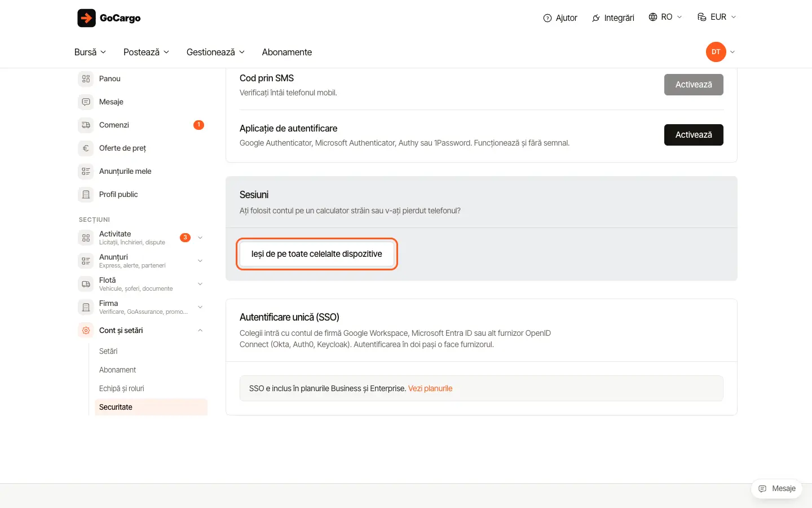Open the Integrări plug icon
Image resolution: width=812 pixels, height=508 pixels.
tap(596, 18)
